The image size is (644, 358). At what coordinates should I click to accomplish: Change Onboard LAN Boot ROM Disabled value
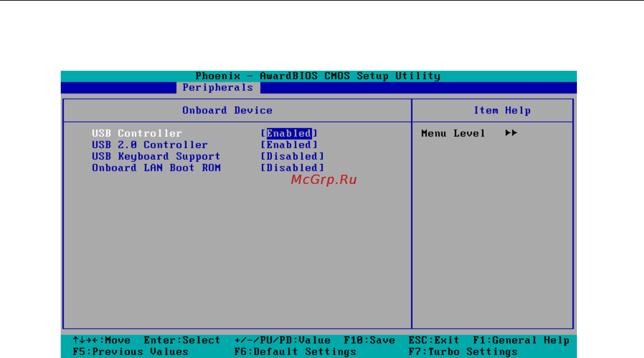(292, 168)
